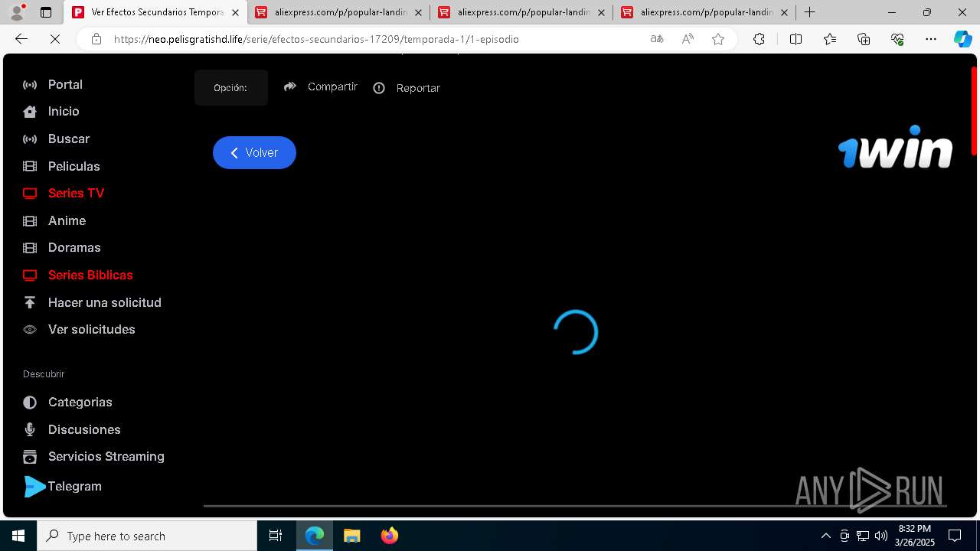Image resolution: width=980 pixels, height=551 pixels.
Task: Open Task View on taskbar
Action: 276,536
